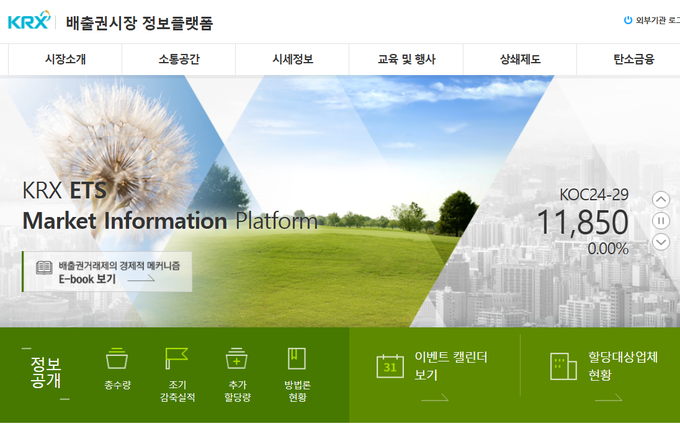
Task: Open the 소통공간 menu
Action: tap(179, 59)
